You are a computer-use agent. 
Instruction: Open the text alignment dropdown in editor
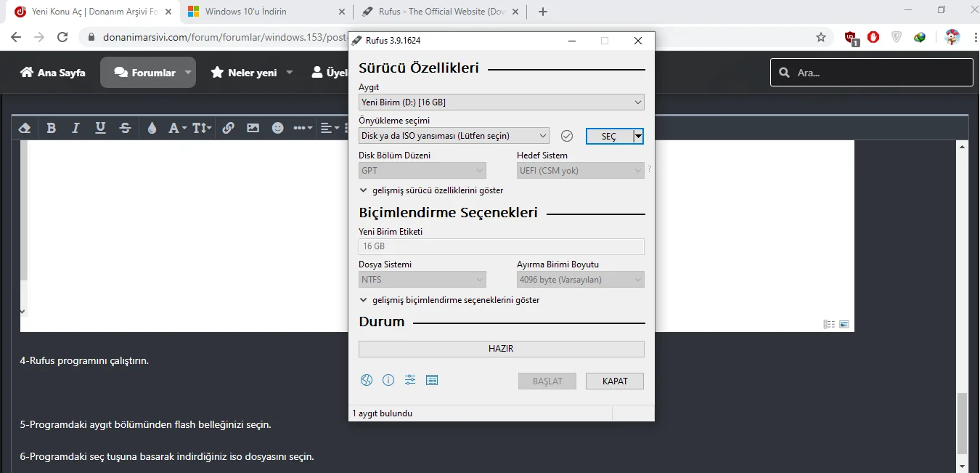(x=330, y=128)
